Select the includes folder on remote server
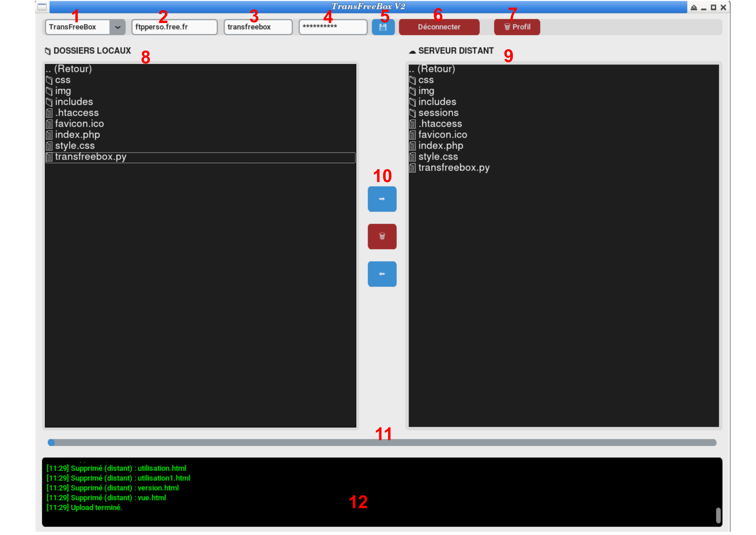Screen dimensions: 756x535 (x=564, y=102)
